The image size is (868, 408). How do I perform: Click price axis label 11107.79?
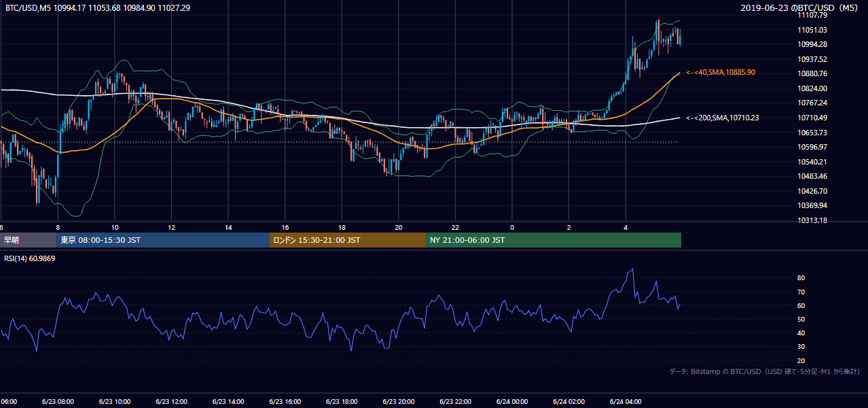[812, 15]
